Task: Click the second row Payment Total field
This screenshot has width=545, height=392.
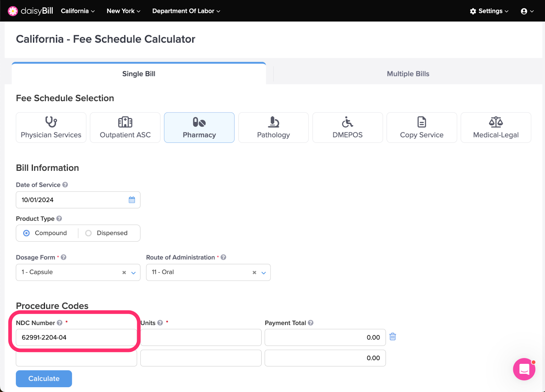Action: [x=325, y=358]
